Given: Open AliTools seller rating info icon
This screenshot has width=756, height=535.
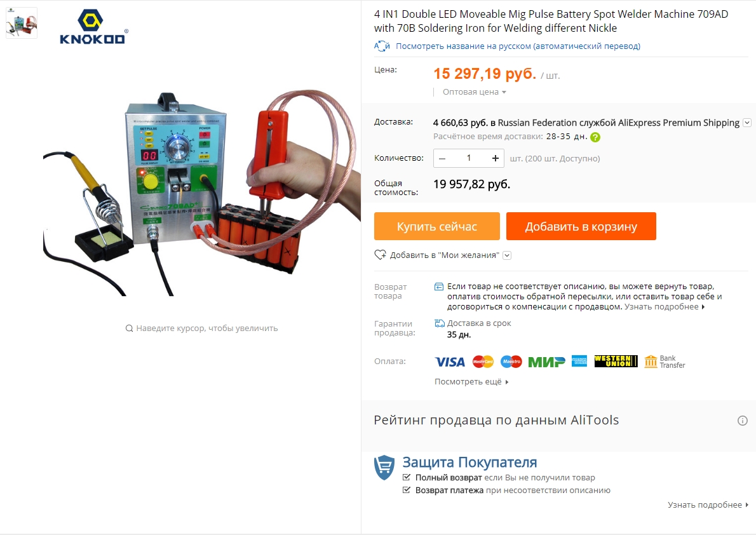Looking at the screenshot, I should (x=743, y=421).
